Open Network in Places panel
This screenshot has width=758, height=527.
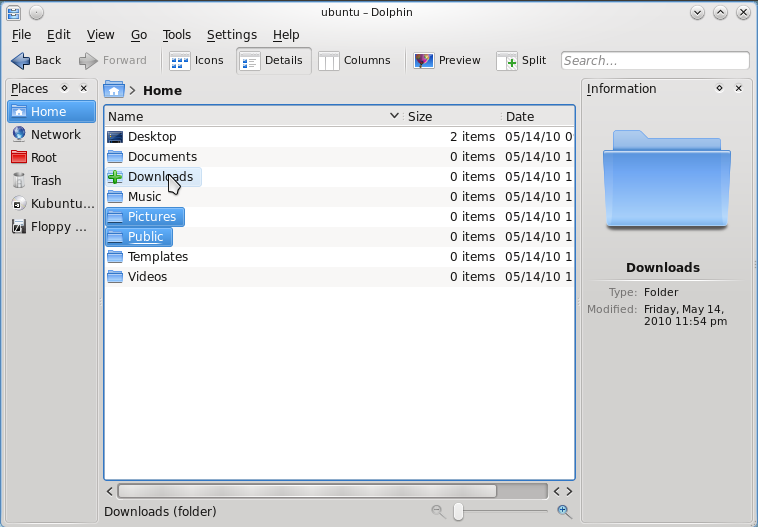pyautogui.click(x=51, y=134)
